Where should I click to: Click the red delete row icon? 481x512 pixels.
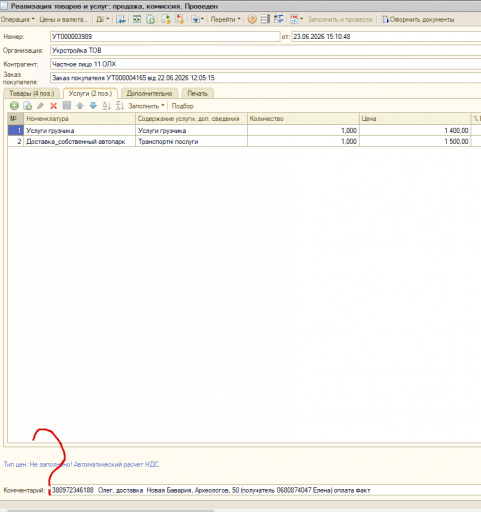[53, 106]
